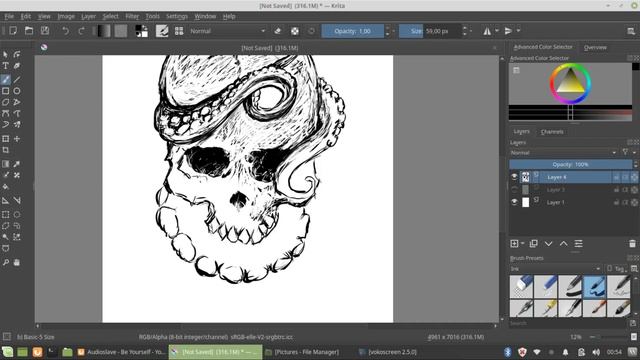Duplicate the current layer
The height and width of the screenshot is (360, 640).
click(533, 244)
